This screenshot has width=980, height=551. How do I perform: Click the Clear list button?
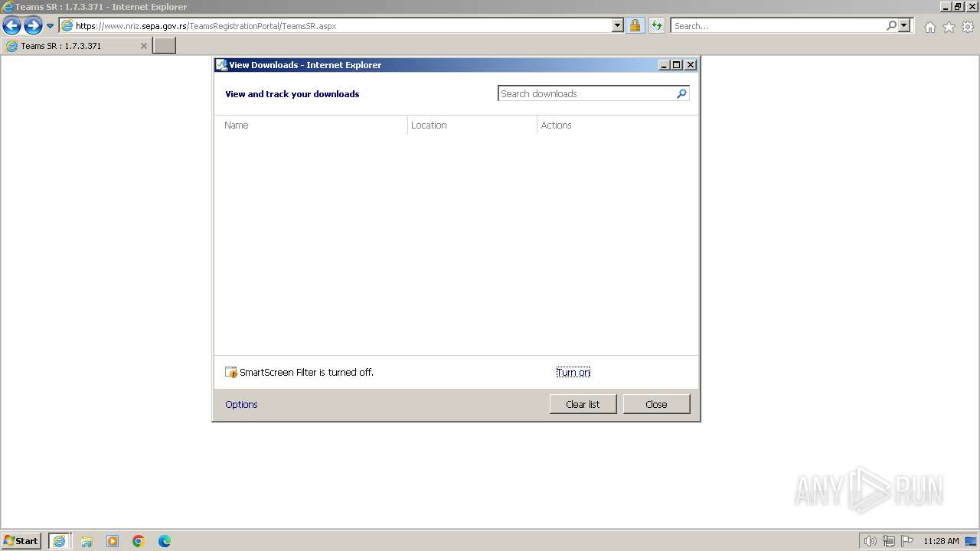583,404
